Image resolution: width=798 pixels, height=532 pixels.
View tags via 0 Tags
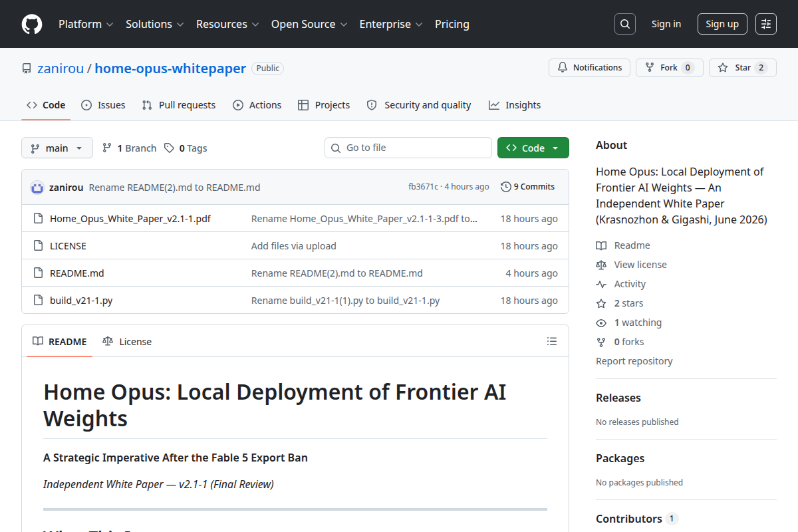click(x=186, y=148)
